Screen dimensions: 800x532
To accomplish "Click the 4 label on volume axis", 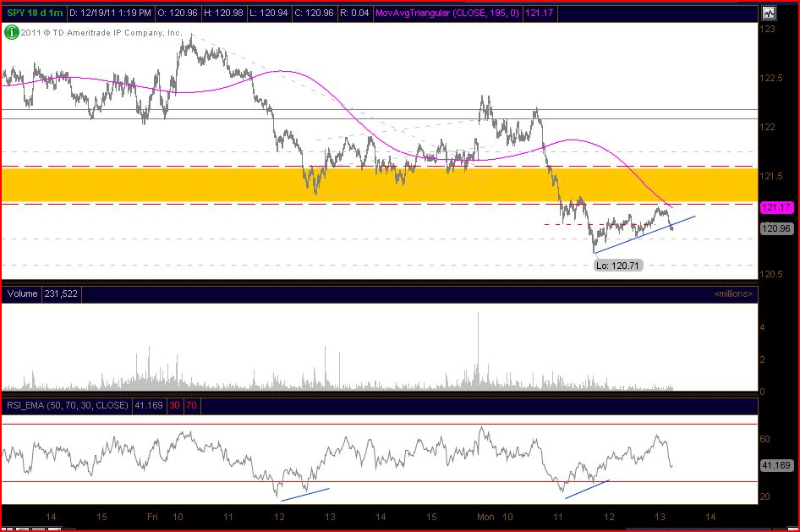I will click(763, 327).
